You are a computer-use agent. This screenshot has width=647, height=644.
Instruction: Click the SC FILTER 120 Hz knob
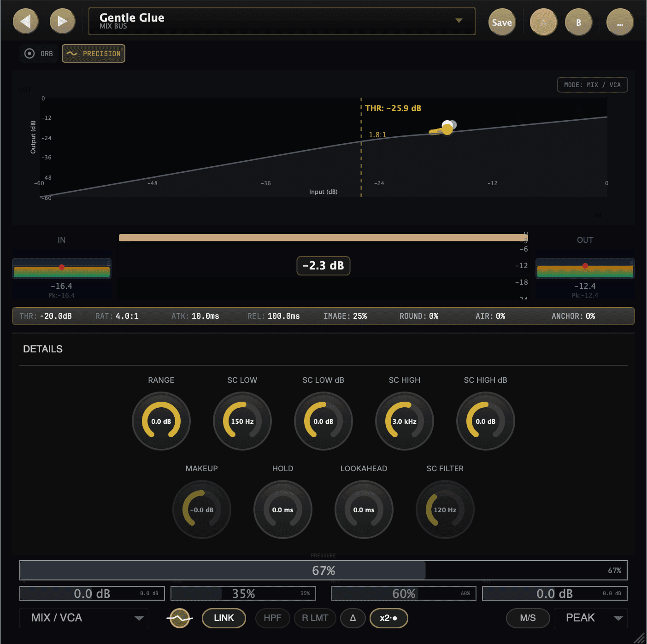click(x=445, y=509)
